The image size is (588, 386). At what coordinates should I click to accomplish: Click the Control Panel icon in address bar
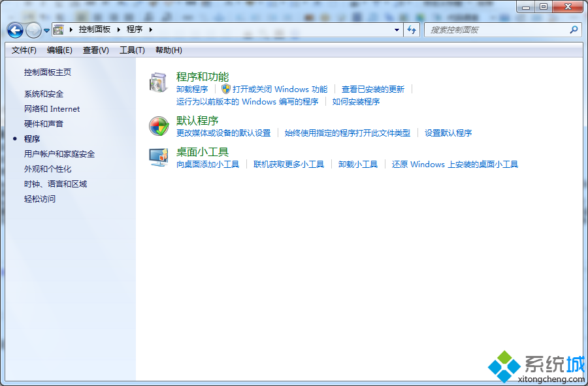tap(59, 29)
